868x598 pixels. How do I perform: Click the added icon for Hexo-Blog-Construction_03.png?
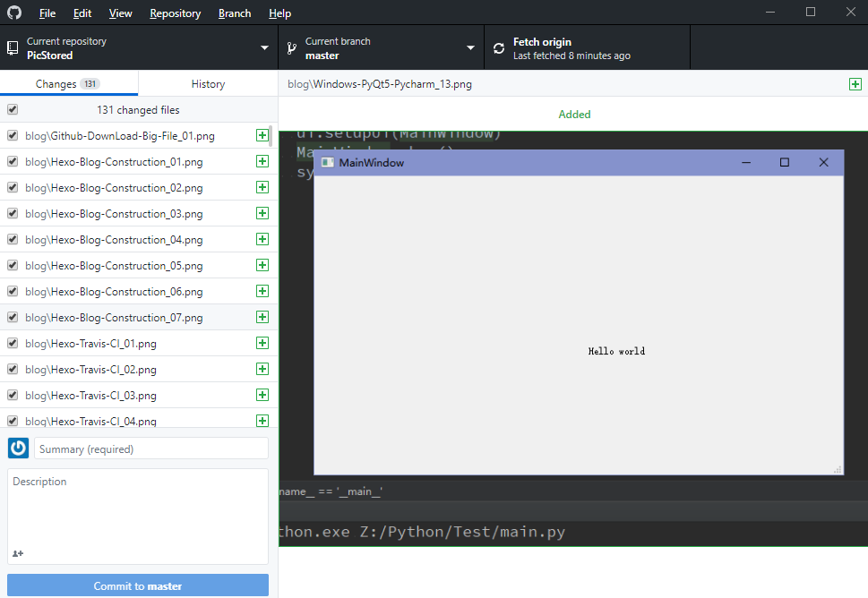click(262, 214)
